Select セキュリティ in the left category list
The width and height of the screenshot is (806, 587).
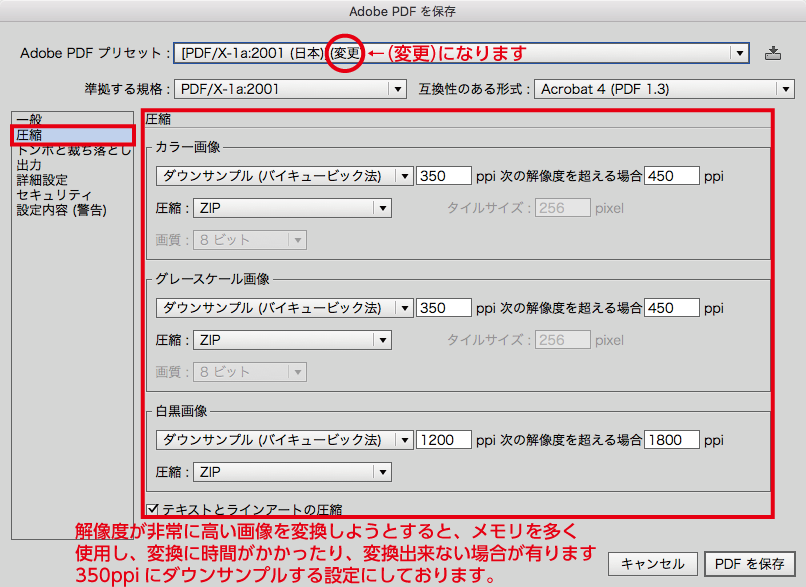coord(53,195)
